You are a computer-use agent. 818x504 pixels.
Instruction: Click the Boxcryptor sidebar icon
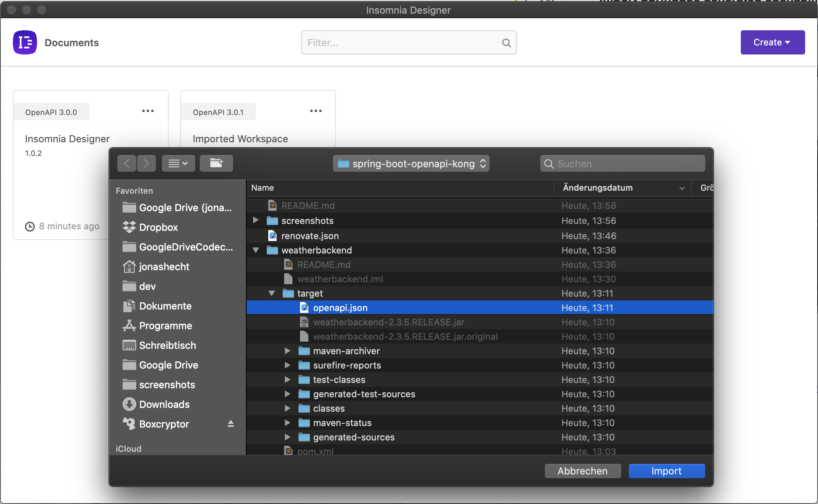pos(128,423)
